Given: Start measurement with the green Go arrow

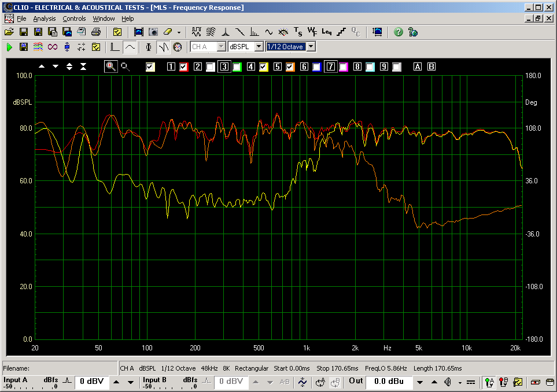Looking at the screenshot, I should click(9, 47).
